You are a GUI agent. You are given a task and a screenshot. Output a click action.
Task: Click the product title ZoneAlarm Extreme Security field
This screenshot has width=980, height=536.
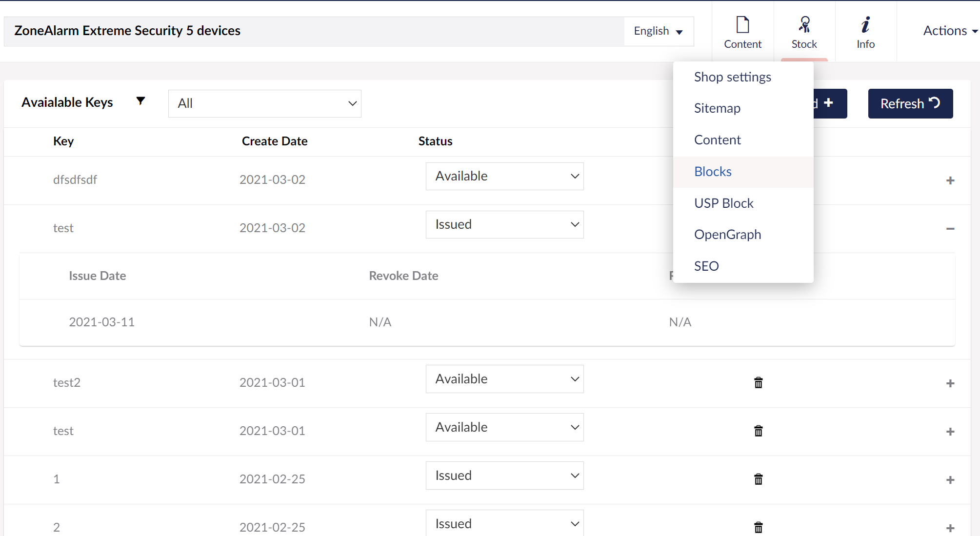[314, 31]
